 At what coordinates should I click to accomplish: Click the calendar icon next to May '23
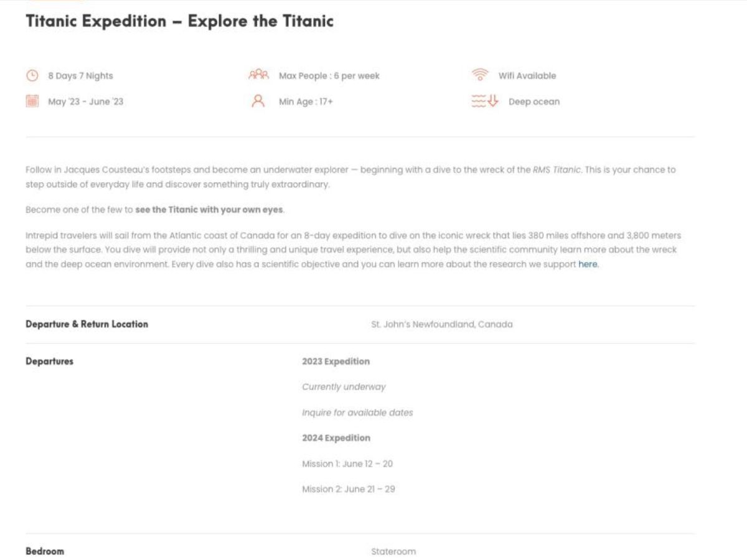tap(32, 101)
